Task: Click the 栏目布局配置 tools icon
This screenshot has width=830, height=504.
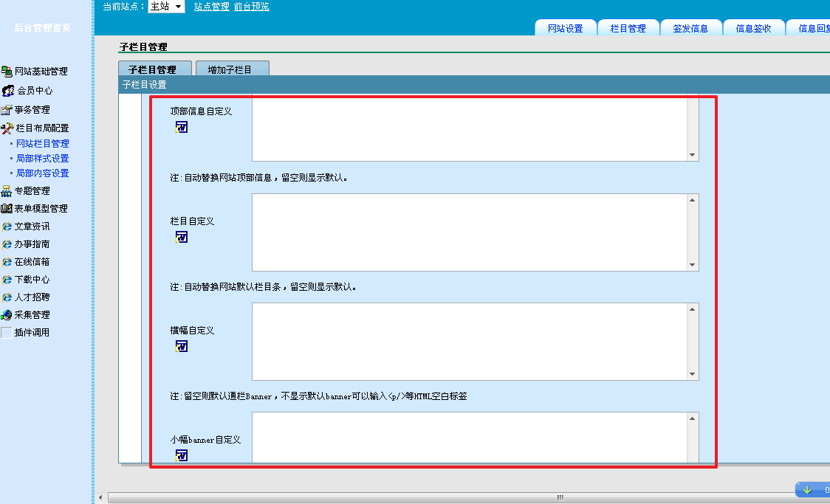Action: pyautogui.click(x=7, y=128)
